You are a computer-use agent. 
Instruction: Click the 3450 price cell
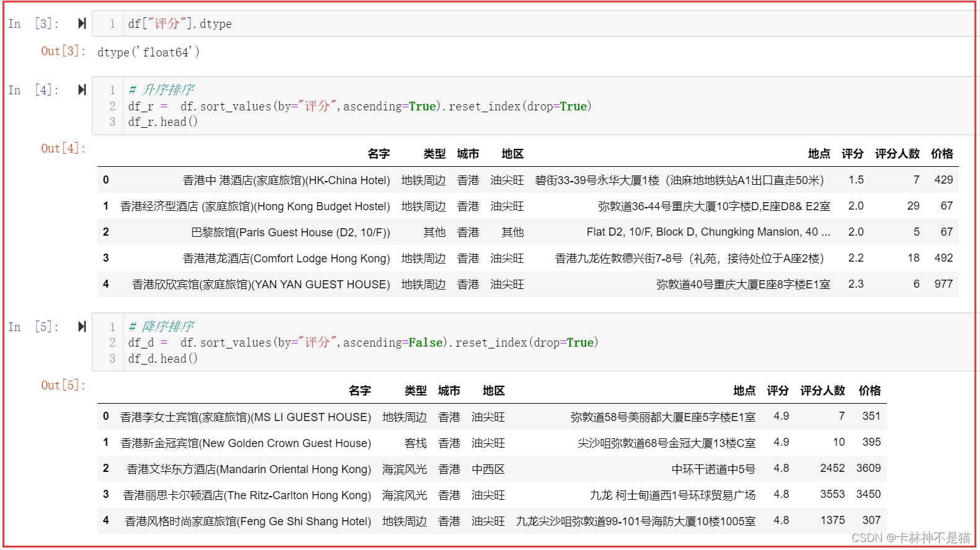868,494
